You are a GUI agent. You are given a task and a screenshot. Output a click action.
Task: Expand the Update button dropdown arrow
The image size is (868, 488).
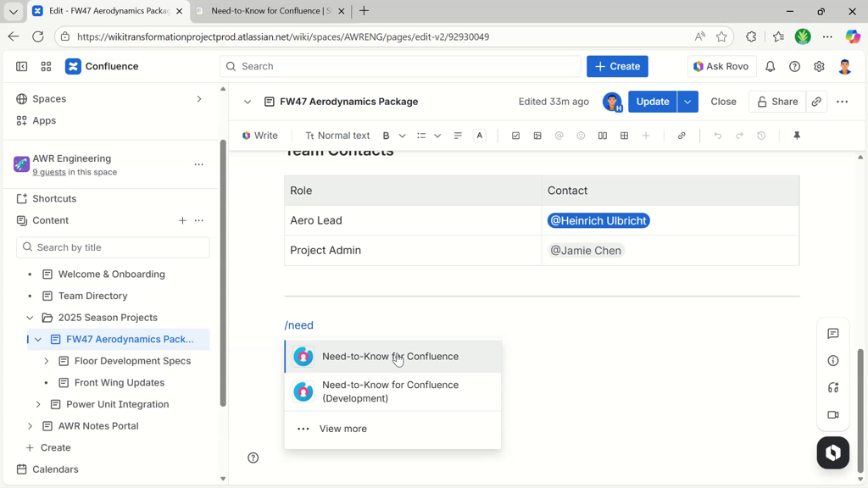687,102
